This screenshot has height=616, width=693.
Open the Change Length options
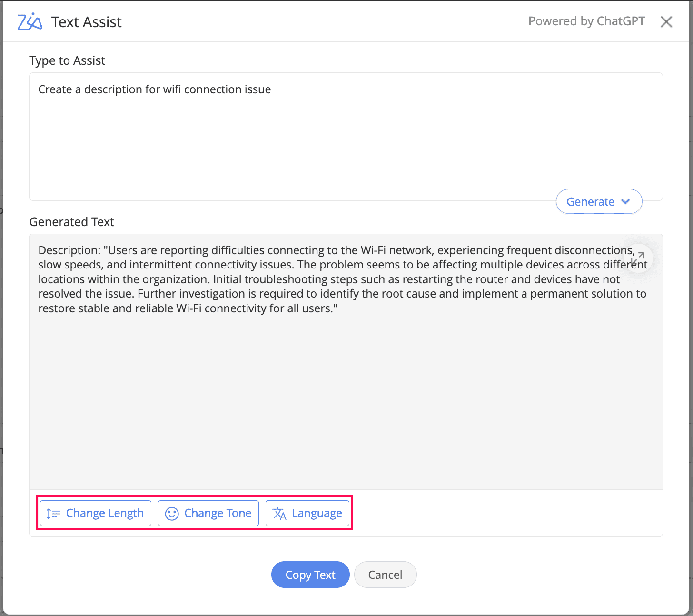[96, 513]
